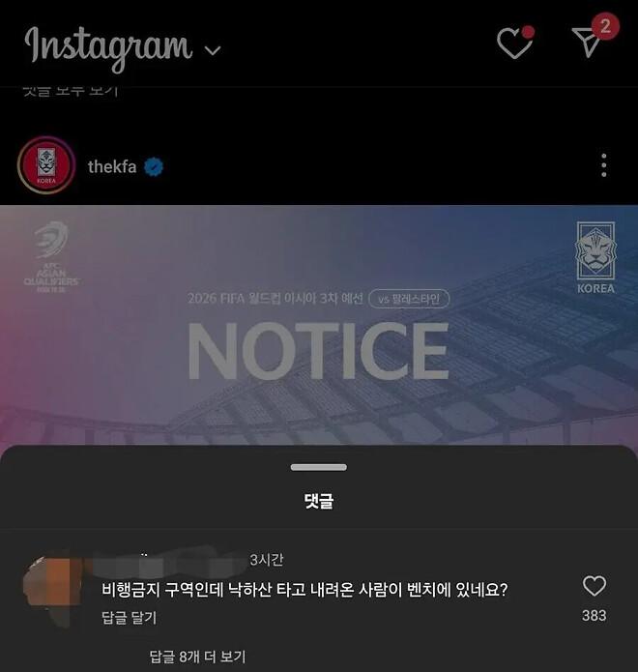Tap the 댓글 comments sheet header
Viewport: 638px width, 672px height.
[319, 501]
